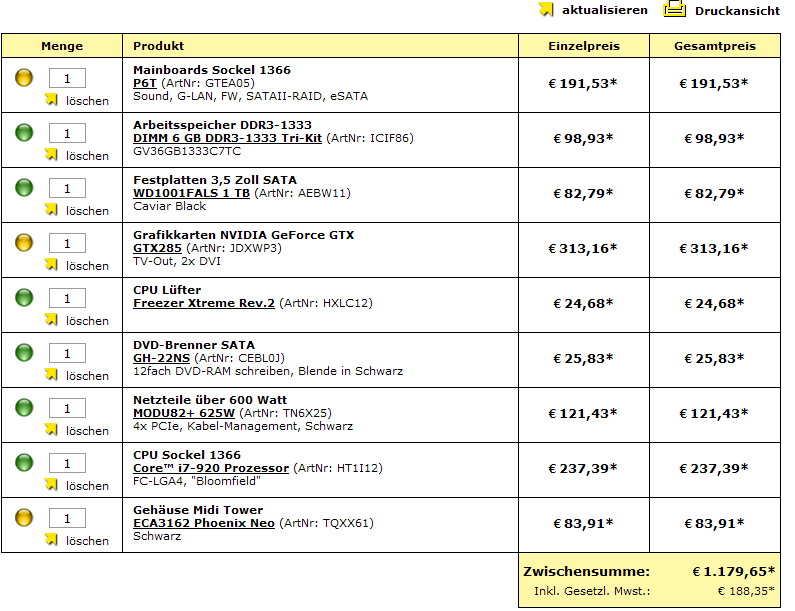Click the printer icon for Druckansicht
Image resolution: width=795 pixels, height=611 pixels.
click(674, 9)
